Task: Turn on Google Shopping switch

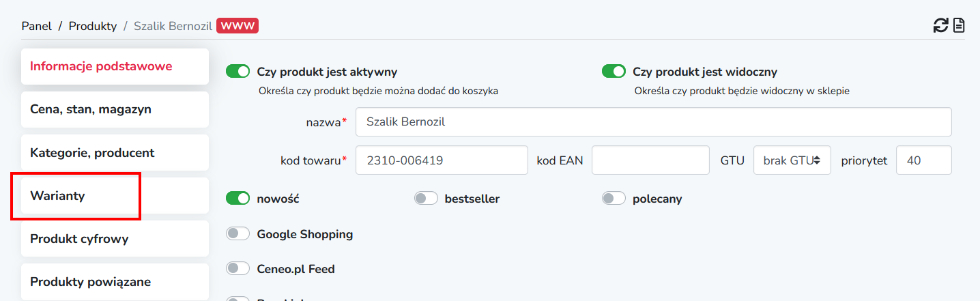Action: click(238, 234)
